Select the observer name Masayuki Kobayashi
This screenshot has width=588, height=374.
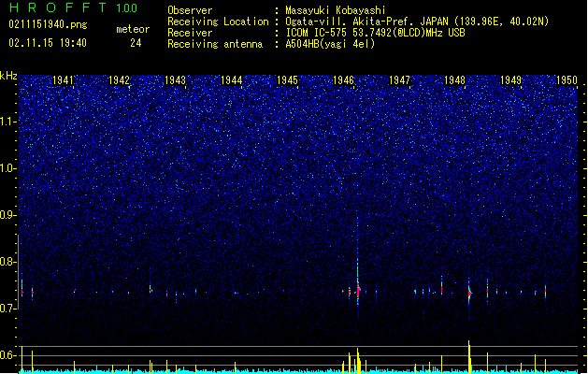[x=336, y=10]
